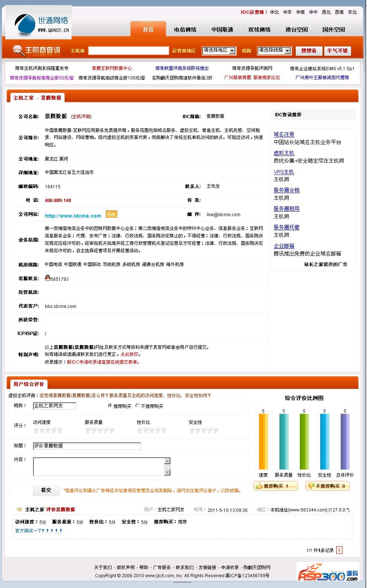Select the 不推荐购买 radio button
The image size is (367, 588).
138,406
